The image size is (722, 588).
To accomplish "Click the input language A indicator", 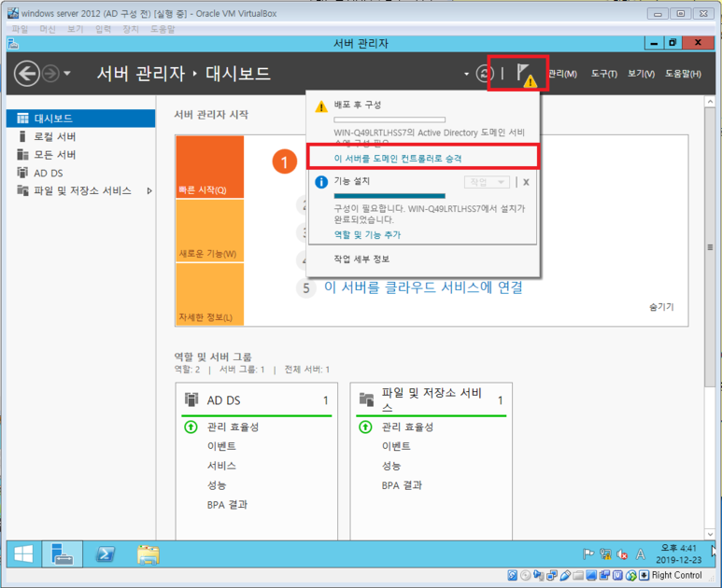I will [x=641, y=554].
